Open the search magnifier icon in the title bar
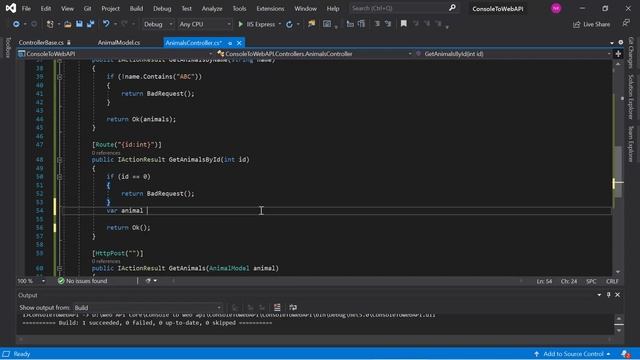Screen dimensions: 640x360 coord(452,8)
